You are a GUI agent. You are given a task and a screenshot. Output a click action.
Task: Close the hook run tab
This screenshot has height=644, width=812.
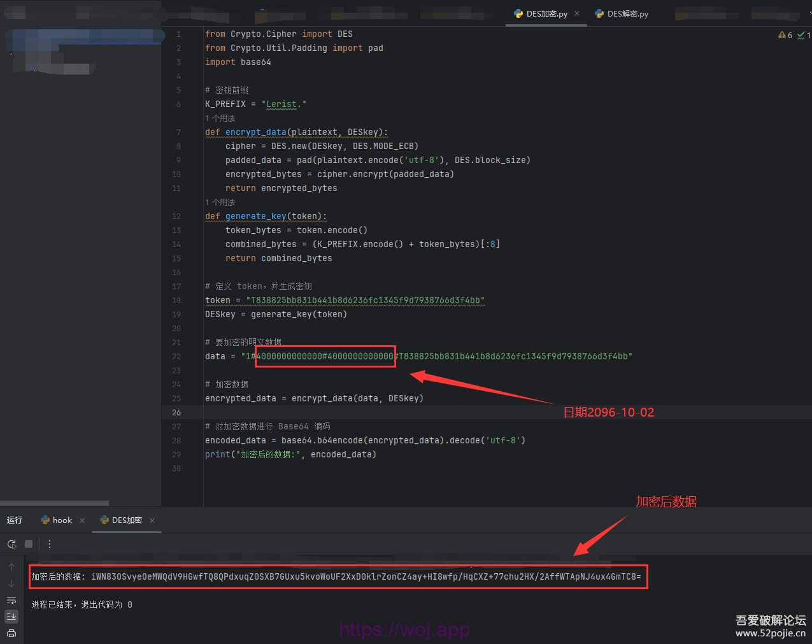pyautogui.click(x=82, y=520)
